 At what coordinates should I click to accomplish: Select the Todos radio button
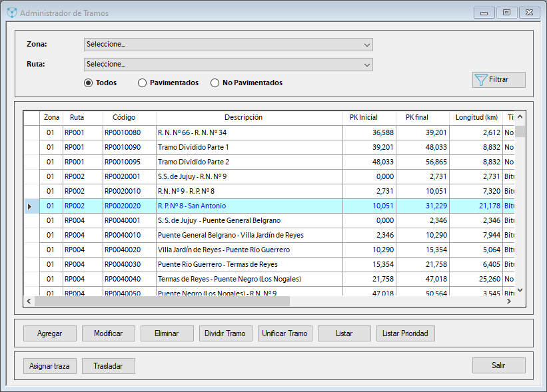(88, 83)
